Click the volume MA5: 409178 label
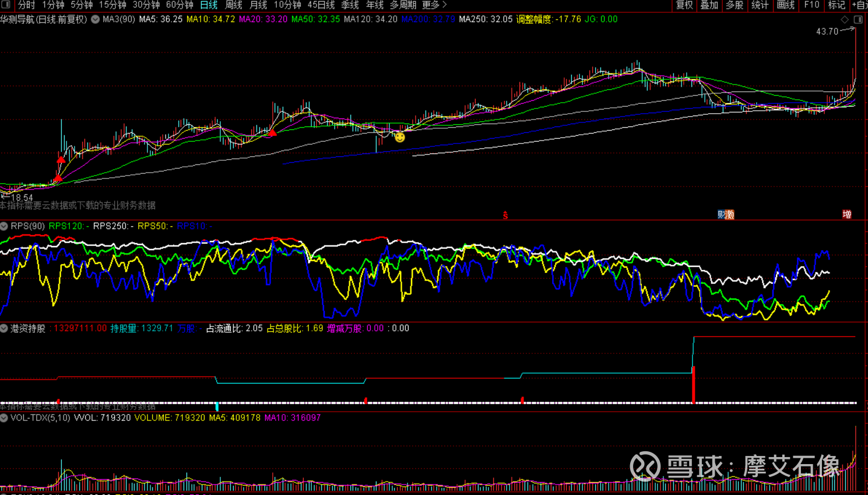868x495 pixels. (235, 418)
